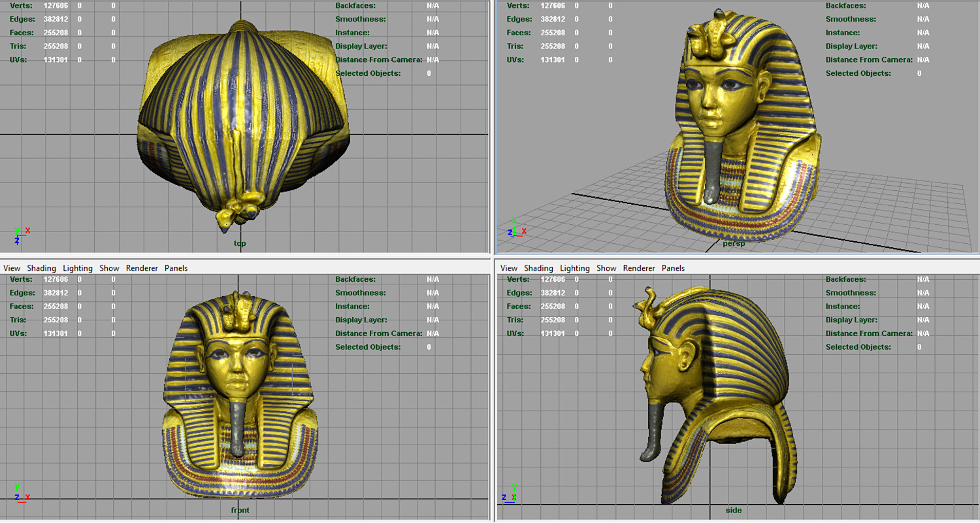
Task: Click the 'Edges:' label in the persp viewport
Action: point(519,19)
